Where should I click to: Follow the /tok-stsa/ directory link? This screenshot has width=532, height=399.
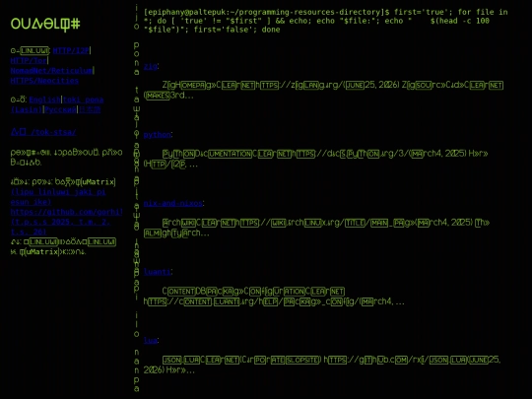pos(43,132)
